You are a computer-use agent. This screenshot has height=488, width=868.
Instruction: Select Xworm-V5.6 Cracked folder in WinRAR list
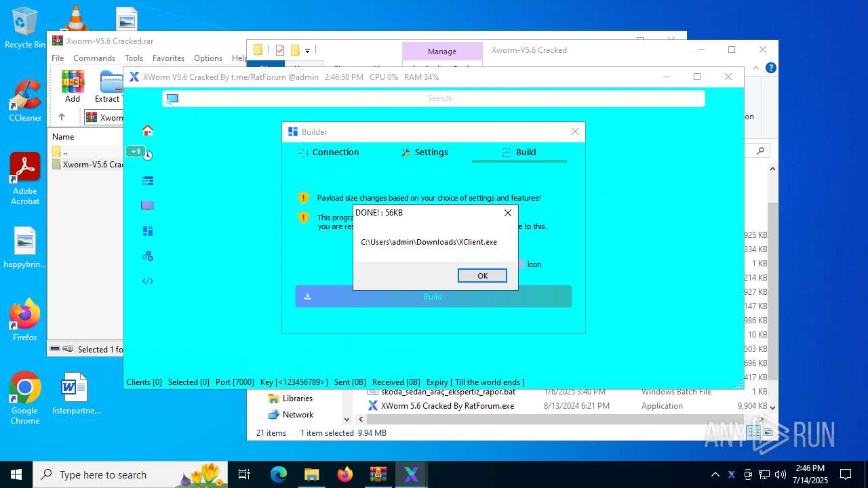[x=87, y=165]
